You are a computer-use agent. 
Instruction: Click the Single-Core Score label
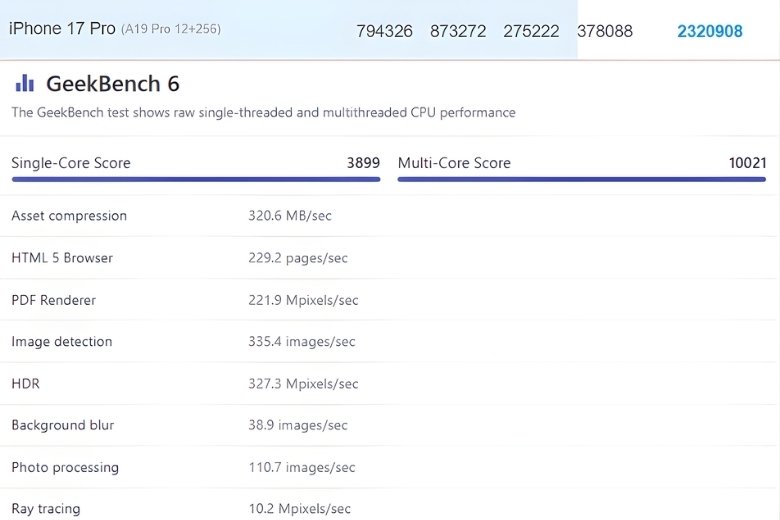71,163
